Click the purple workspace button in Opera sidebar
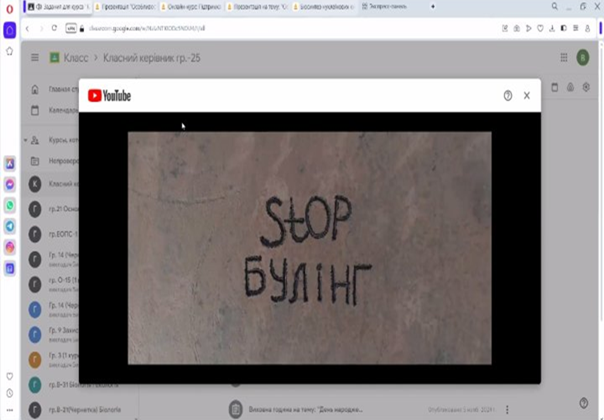The image size is (604, 420). pos(10,30)
